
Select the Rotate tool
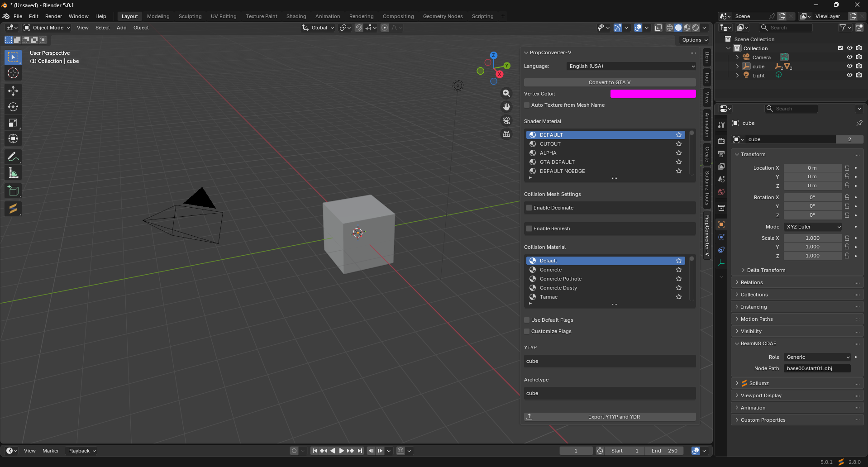pos(13,107)
